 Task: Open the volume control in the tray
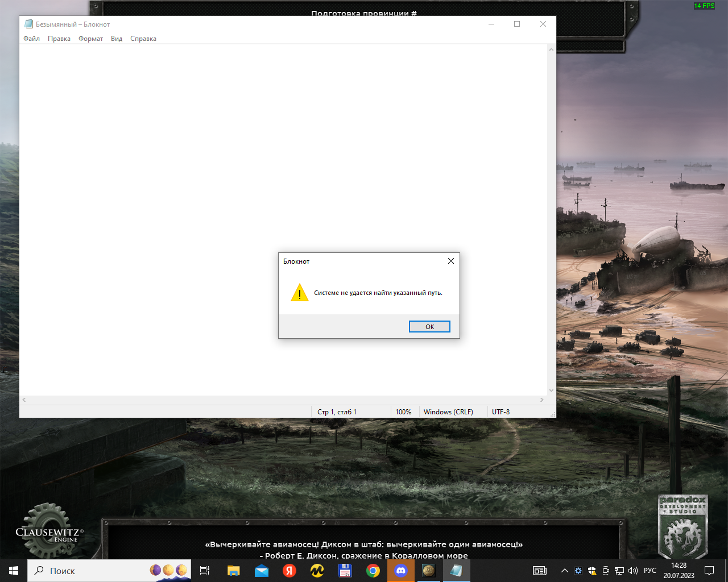[633, 571]
